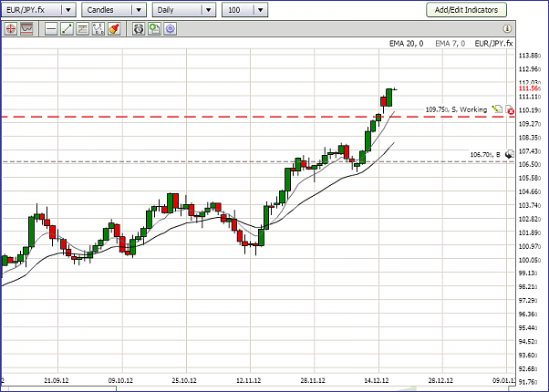Click the 28.12.12 date axis label
Viewport: 549px width, 392px height.
[x=440, y=380]
